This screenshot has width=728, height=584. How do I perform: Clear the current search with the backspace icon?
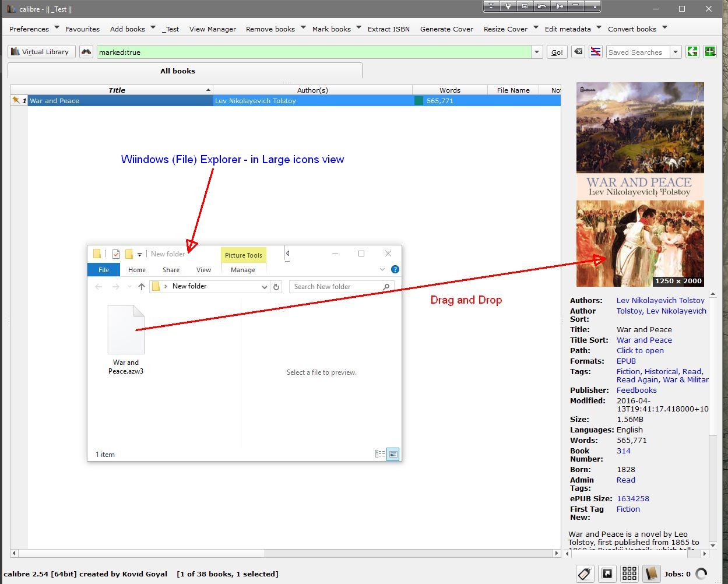coord(578,52)
